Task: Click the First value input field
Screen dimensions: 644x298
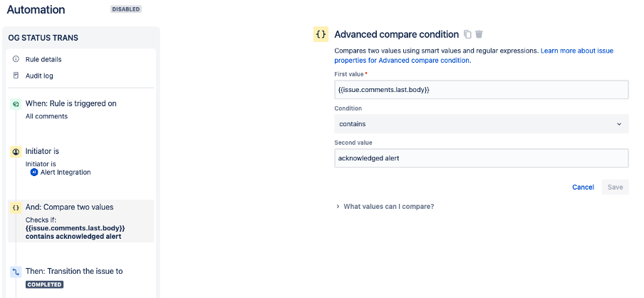Action: coord(482,90)
